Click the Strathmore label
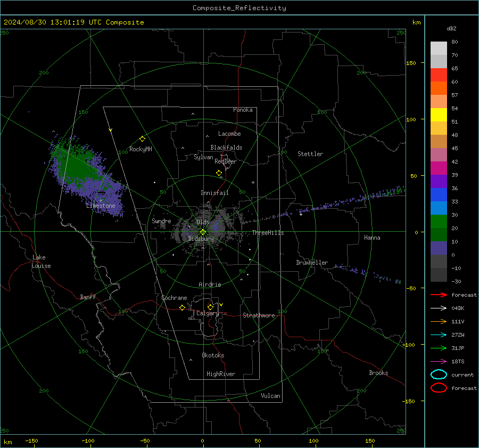 pos(259,315)
